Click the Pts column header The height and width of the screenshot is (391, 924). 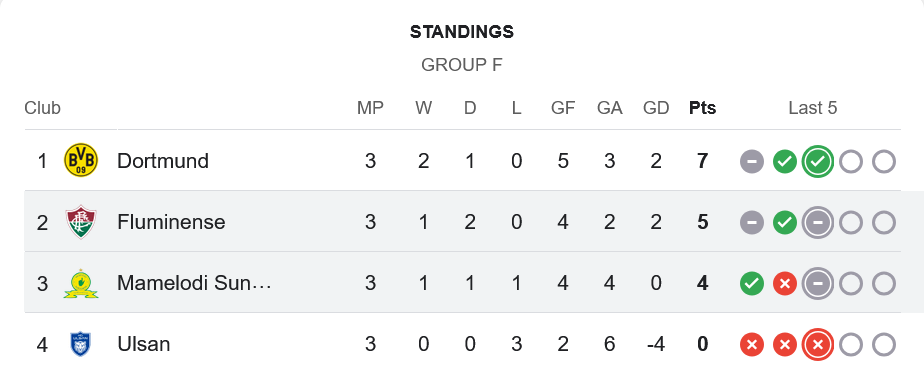coord(702,108)
